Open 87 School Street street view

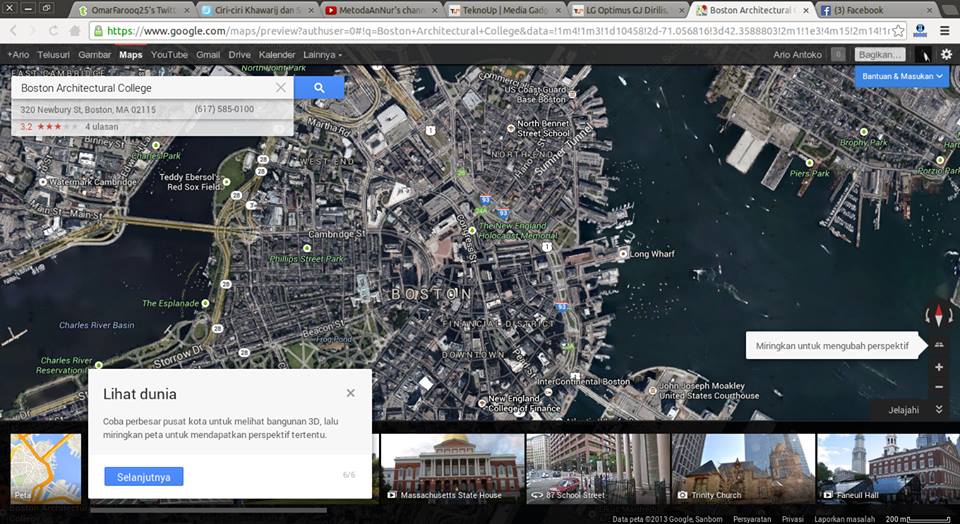point(598,468)
